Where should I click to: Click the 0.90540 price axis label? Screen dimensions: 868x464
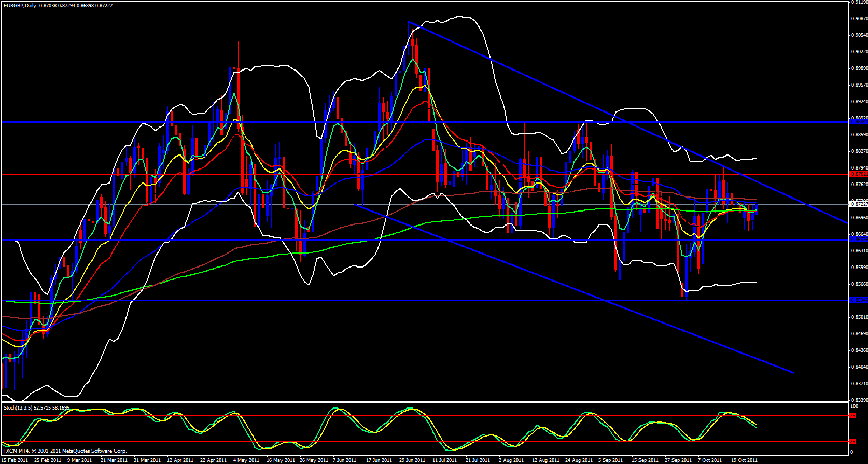click(859, 35)
